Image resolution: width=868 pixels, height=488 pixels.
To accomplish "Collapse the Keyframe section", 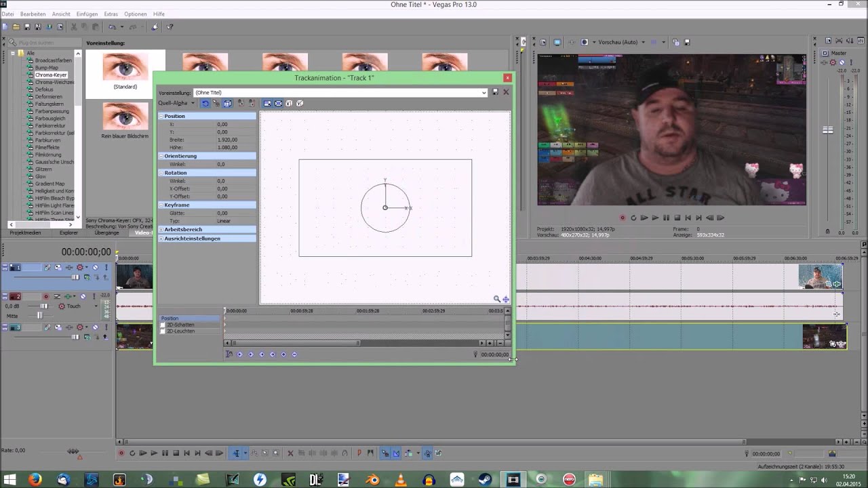I will (161, 205).
